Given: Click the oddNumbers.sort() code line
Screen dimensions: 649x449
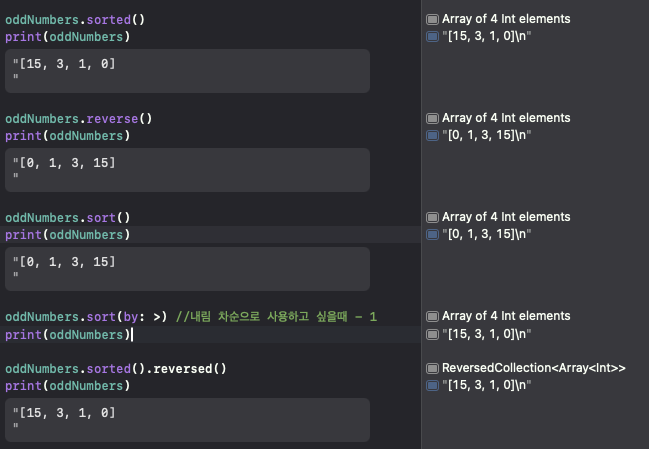Looking at the screenshot, I should point(67,218).
